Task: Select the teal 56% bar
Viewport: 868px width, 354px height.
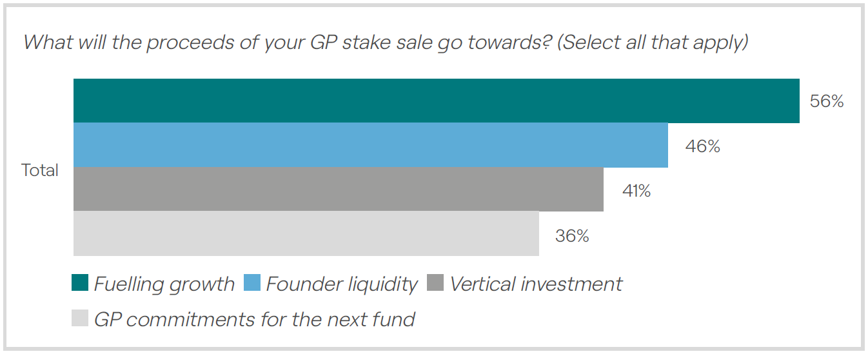Action: pos(436,101)
